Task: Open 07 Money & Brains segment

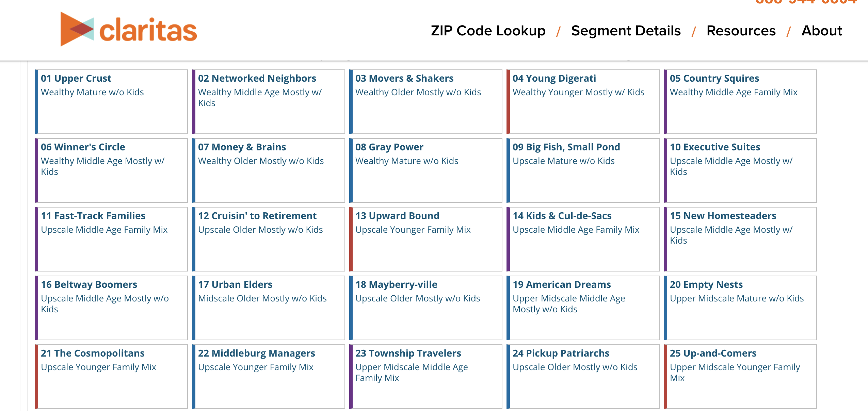Action: 269,170
